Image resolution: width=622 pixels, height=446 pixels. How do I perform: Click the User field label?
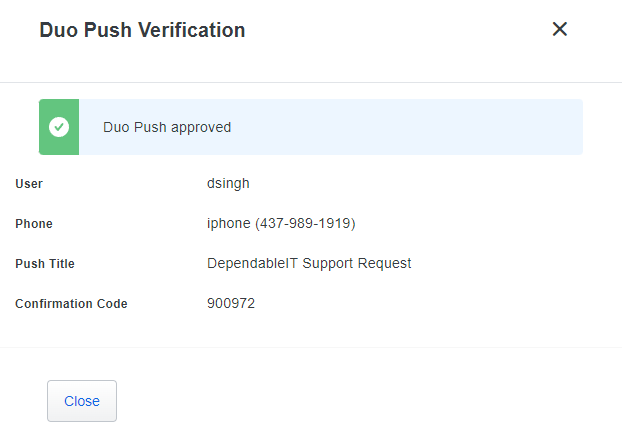pyautogui.click(x=29, y=184)
